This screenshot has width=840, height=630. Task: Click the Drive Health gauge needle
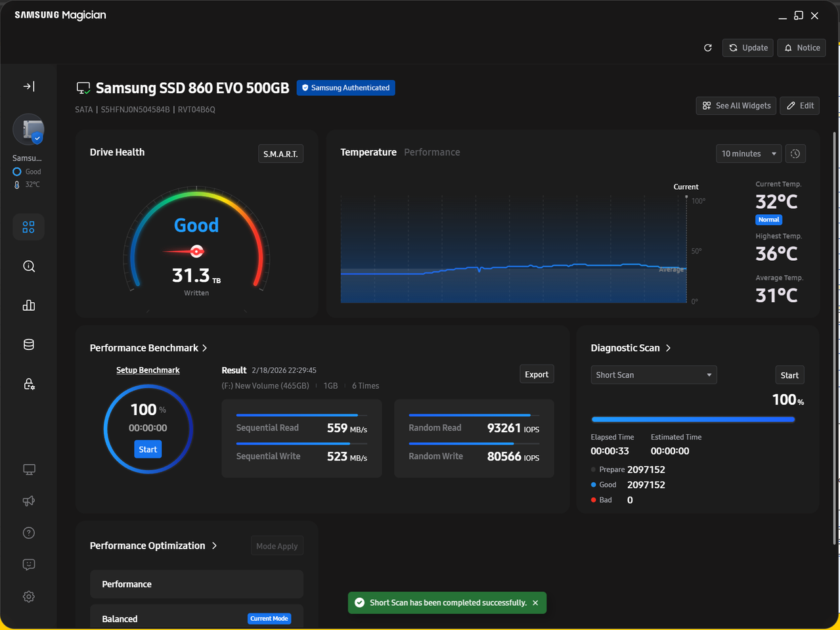(185, 251)
